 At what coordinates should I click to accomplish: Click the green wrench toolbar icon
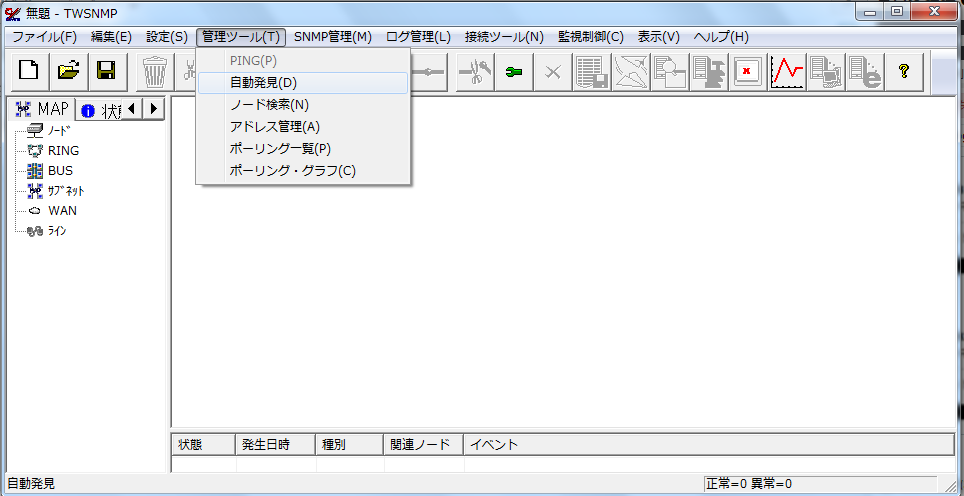pyautogui.click(x=514, y=72)
